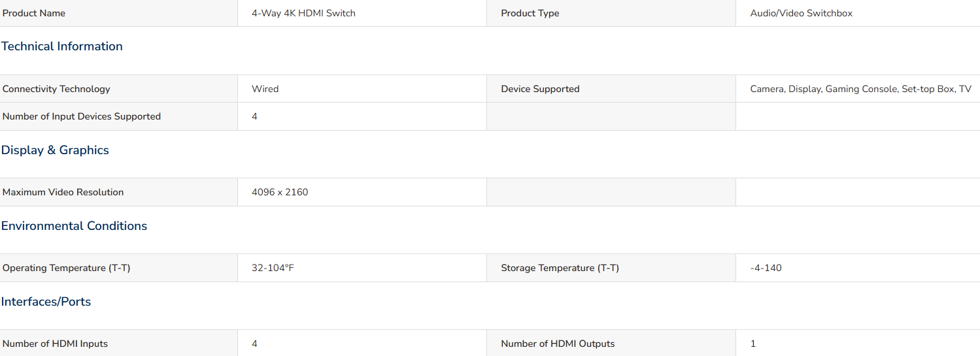Screen dimensions: 980x356
Task: Click the Operating Temperature (T-T) label
Action: coord(66,268)
